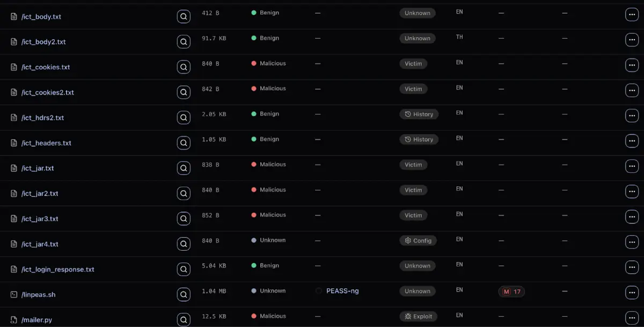The image size is (644, 327).
Task: Click History tag on /ict_hdrs2.txt row
Action: 419,114
